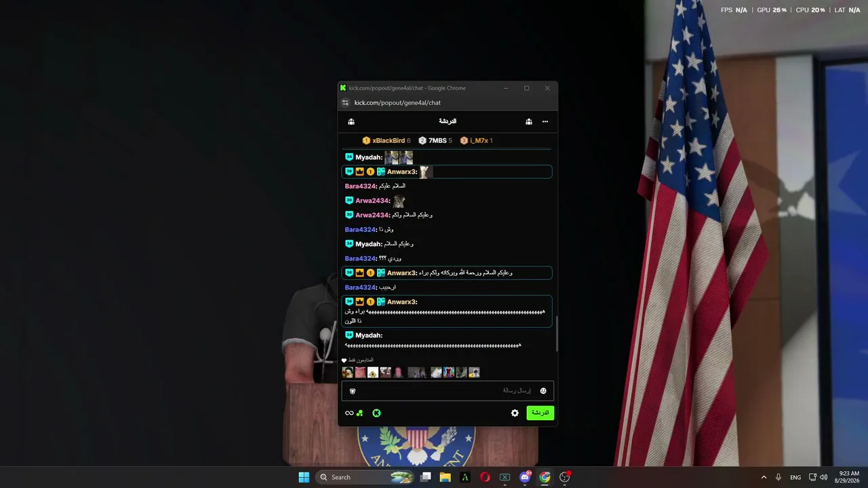Click the chat scrollbar thumb

[557, 333]
